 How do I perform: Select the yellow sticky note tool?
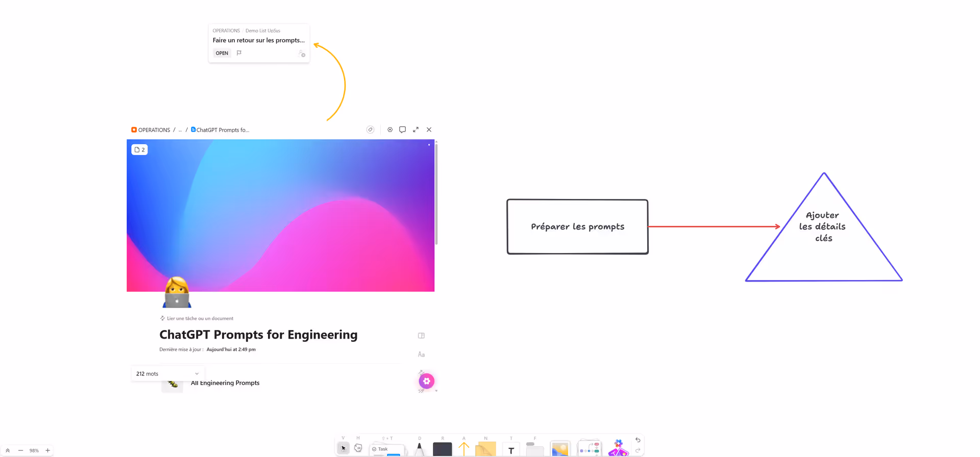[485, 449]
